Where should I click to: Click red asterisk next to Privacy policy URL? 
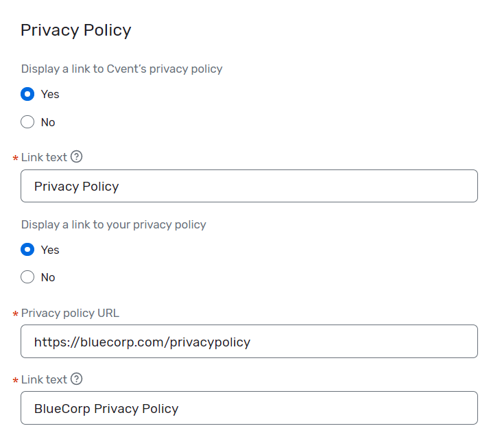click(15, 315)
